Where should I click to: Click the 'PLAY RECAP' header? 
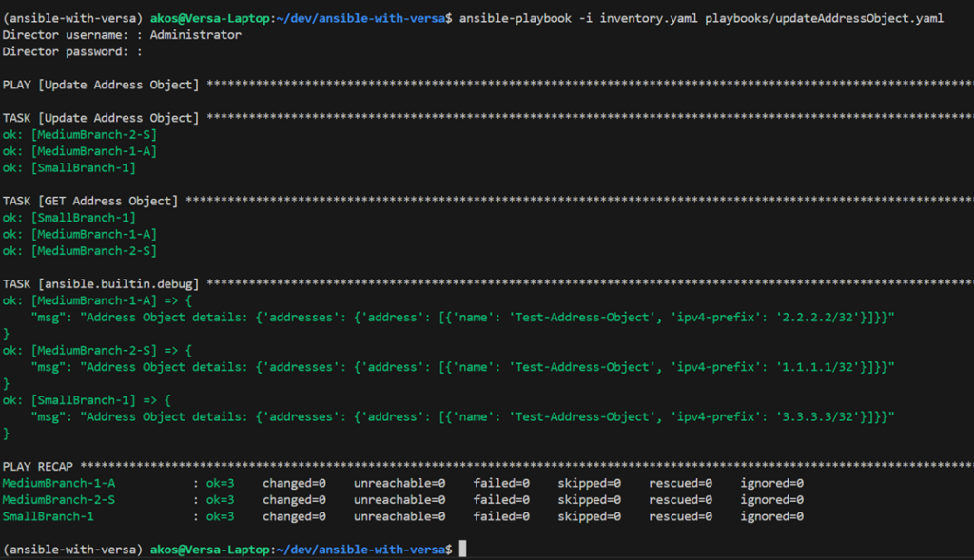click(38, 466)
